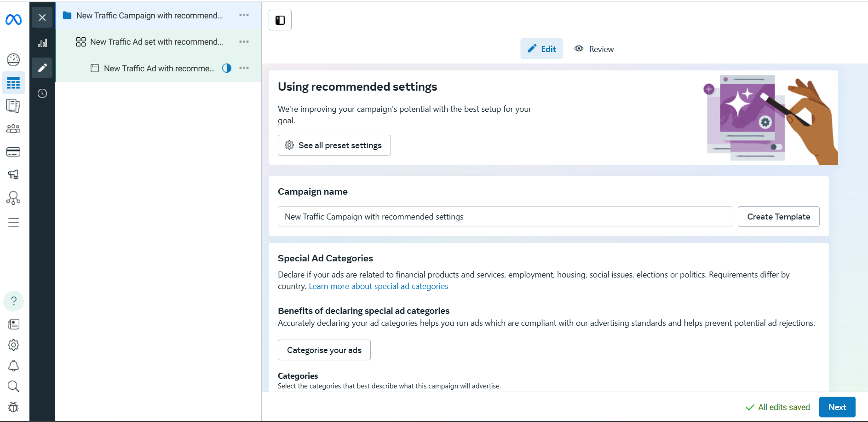Open Help question mark icon
Image resolution: width=868 pixels, height=422 pixels.
coord(13,301)
